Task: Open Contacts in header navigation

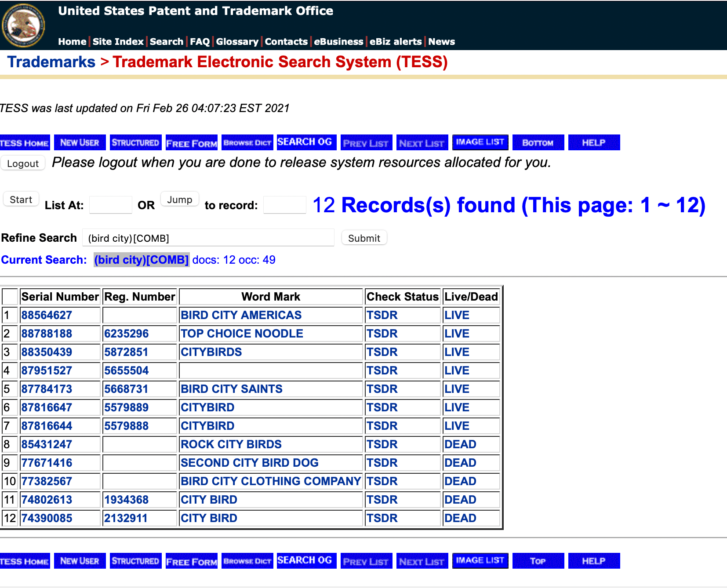Action: click(286, 42)
